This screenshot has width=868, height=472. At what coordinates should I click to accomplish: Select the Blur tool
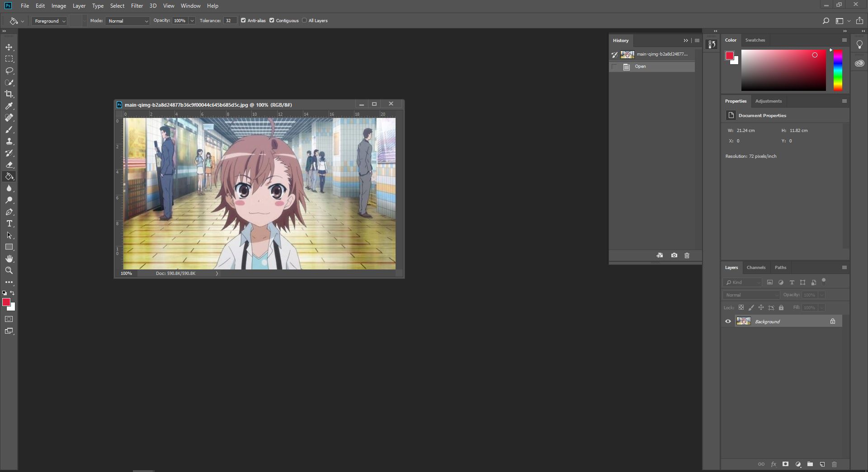click(x=9, y=189)
